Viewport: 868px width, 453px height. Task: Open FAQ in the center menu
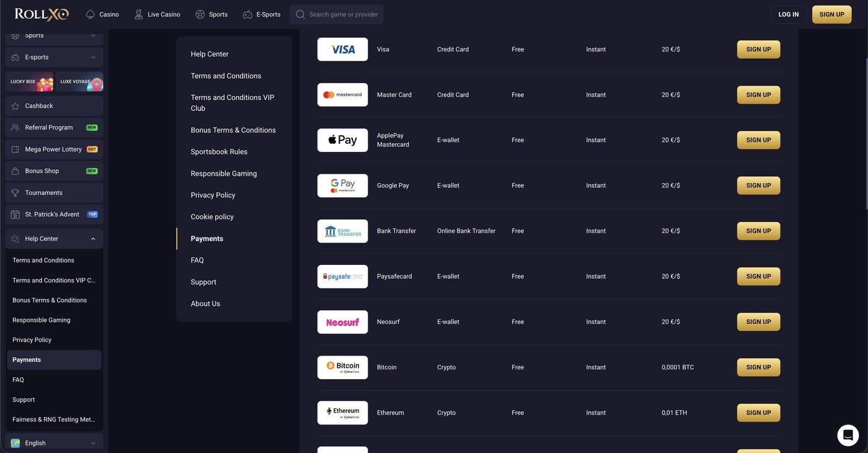tap(197, 261)
